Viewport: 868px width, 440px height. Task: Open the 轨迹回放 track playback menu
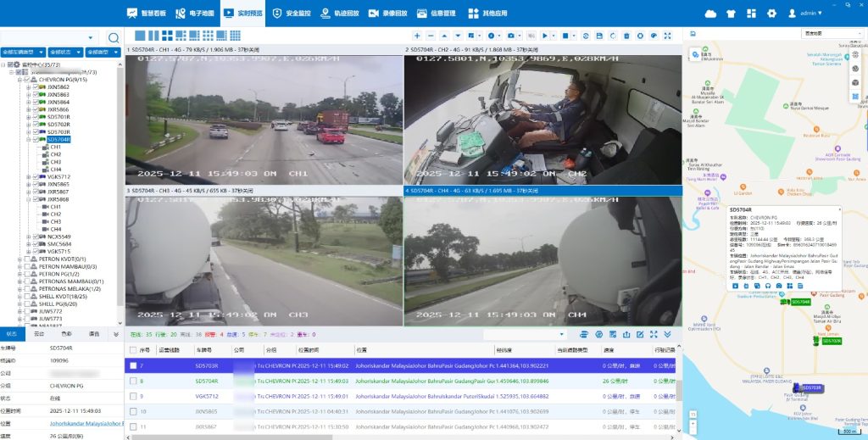(x=340, y=14)
